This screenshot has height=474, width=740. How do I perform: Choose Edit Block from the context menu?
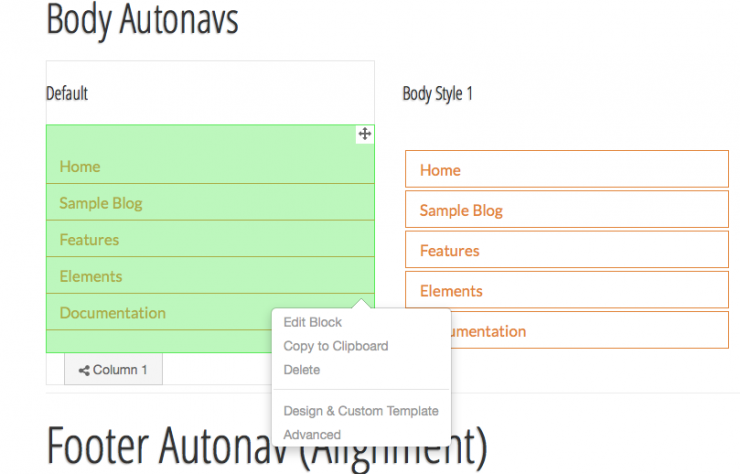312,322
